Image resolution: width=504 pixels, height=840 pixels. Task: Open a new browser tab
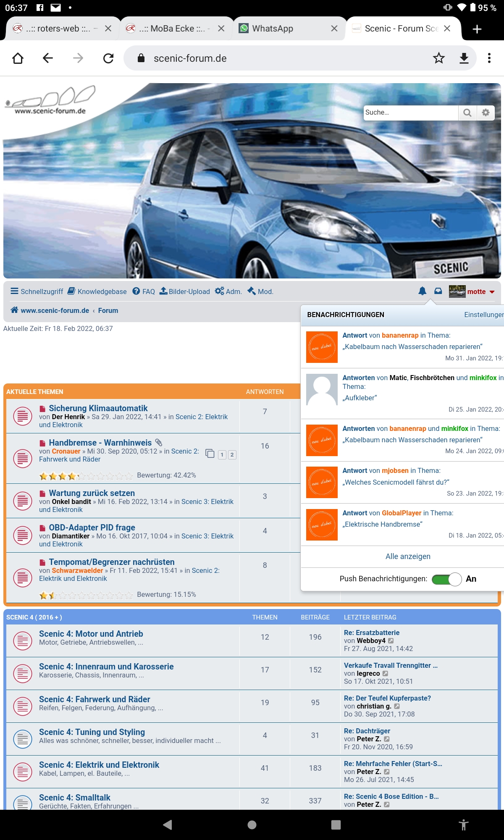click(477, 29)
